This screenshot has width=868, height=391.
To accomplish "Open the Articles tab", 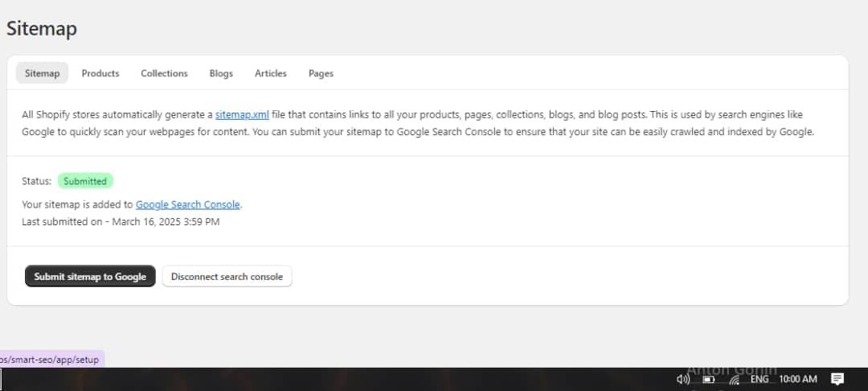I will (x=271, y=73).
